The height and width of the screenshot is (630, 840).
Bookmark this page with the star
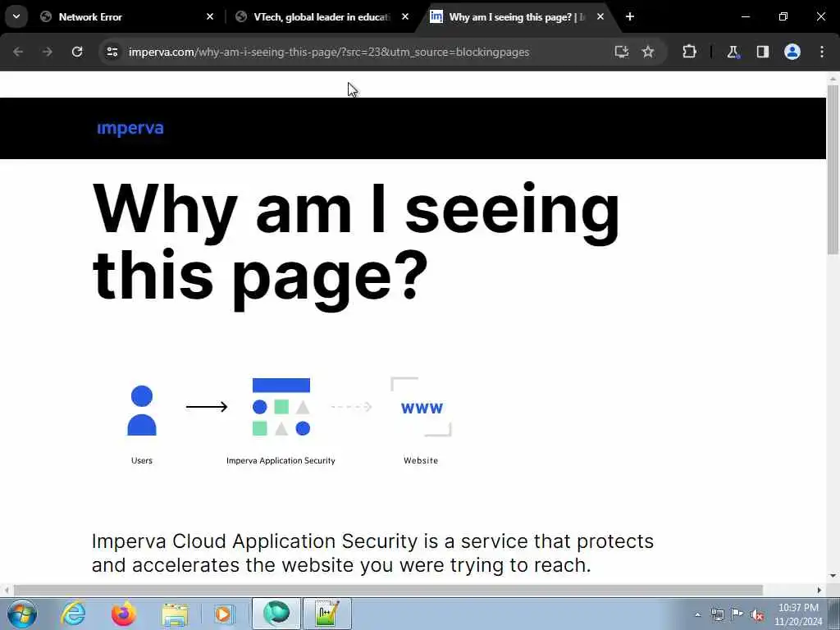pos(648,52)
